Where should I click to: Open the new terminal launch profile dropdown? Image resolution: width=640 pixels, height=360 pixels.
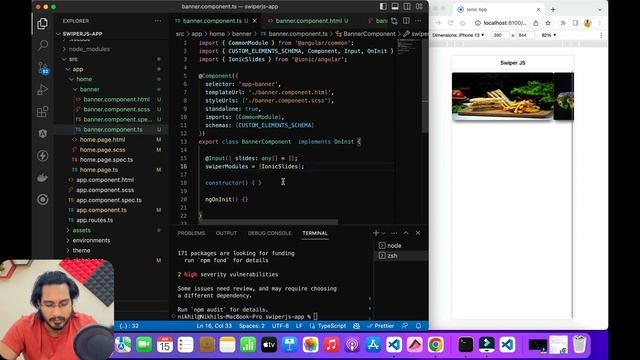[x=383, y=233]
